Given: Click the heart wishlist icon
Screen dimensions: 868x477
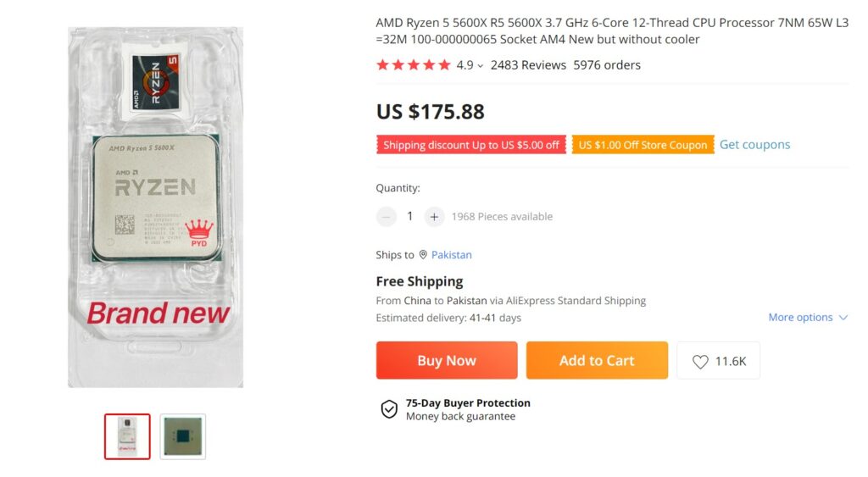Looking at the screenshot, I should pyautogui.click(x=700, y=362).
